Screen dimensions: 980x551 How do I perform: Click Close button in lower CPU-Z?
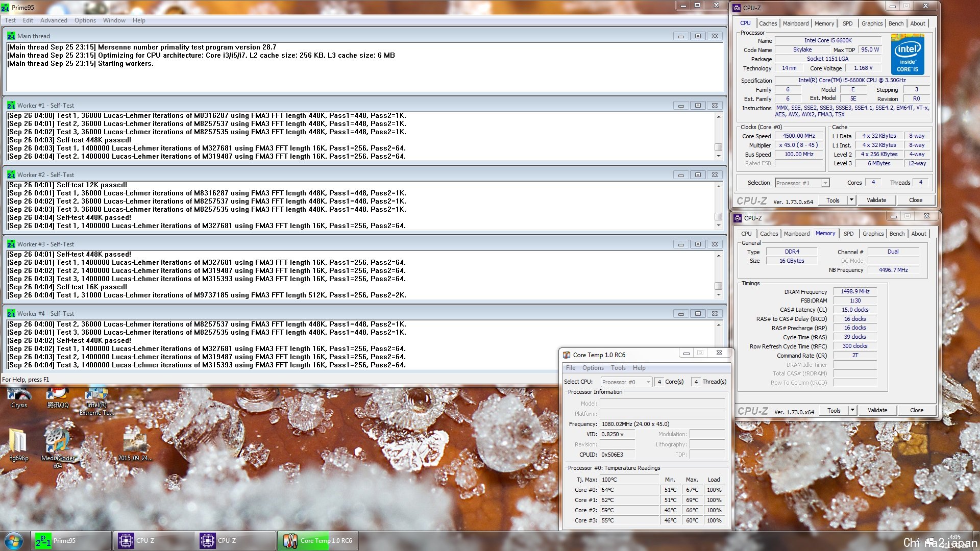pos(917,410)
